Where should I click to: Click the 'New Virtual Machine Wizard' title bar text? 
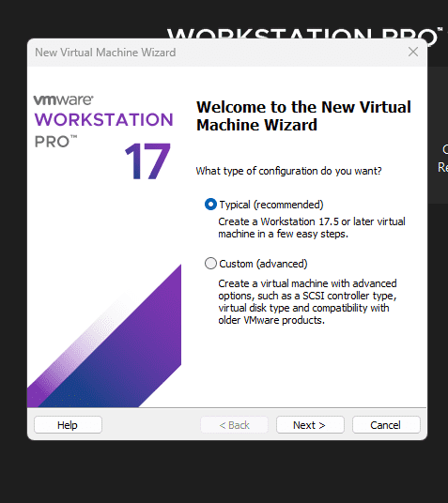pyautogui.click(x=105, y=53)
